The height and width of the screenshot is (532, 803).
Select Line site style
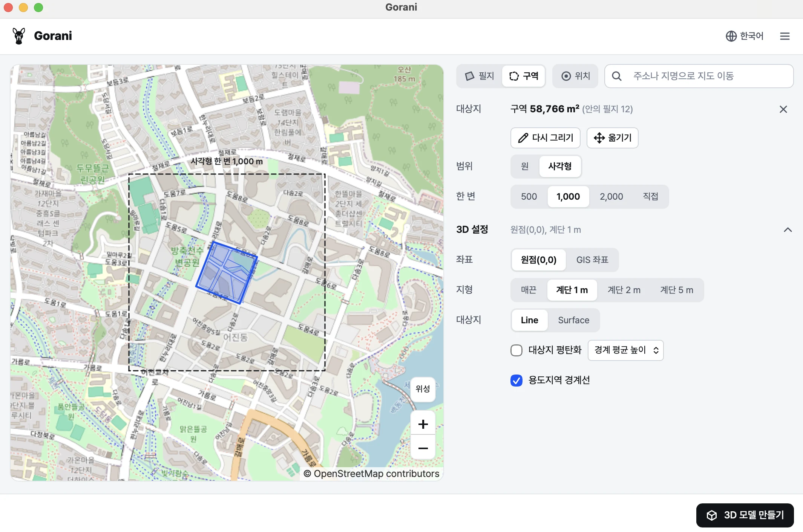coord(529,320)
